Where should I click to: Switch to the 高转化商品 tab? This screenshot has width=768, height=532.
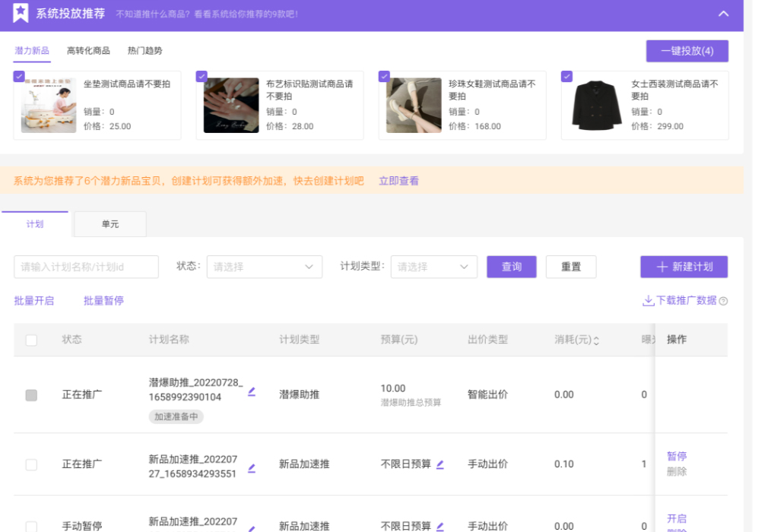(x=88, y=51)
